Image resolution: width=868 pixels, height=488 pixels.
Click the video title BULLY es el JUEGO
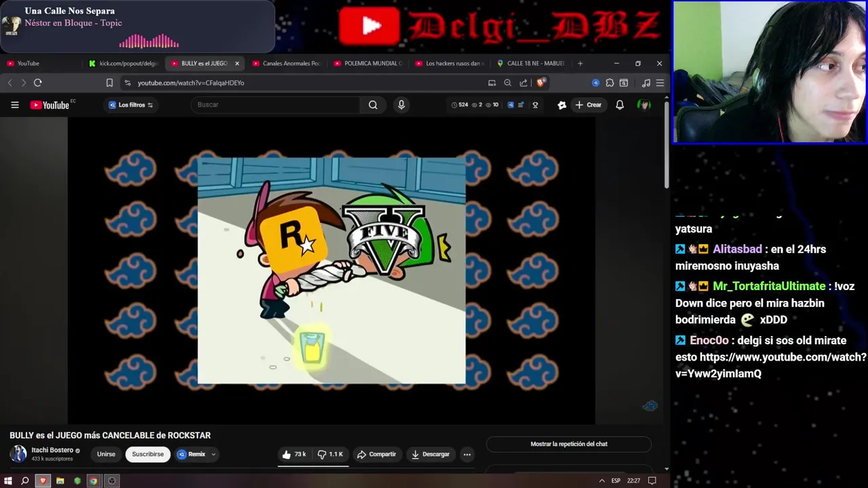(110, 435)
